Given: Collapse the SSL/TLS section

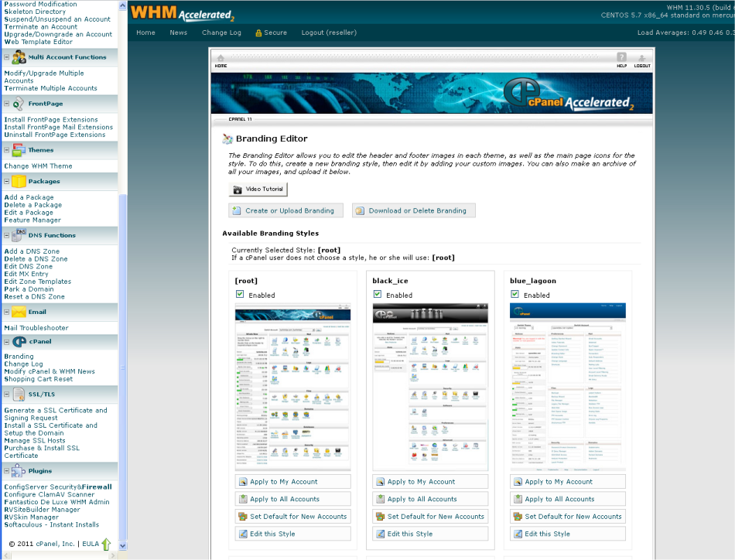Looking at the screenshot, I should (x=6, y=394).
